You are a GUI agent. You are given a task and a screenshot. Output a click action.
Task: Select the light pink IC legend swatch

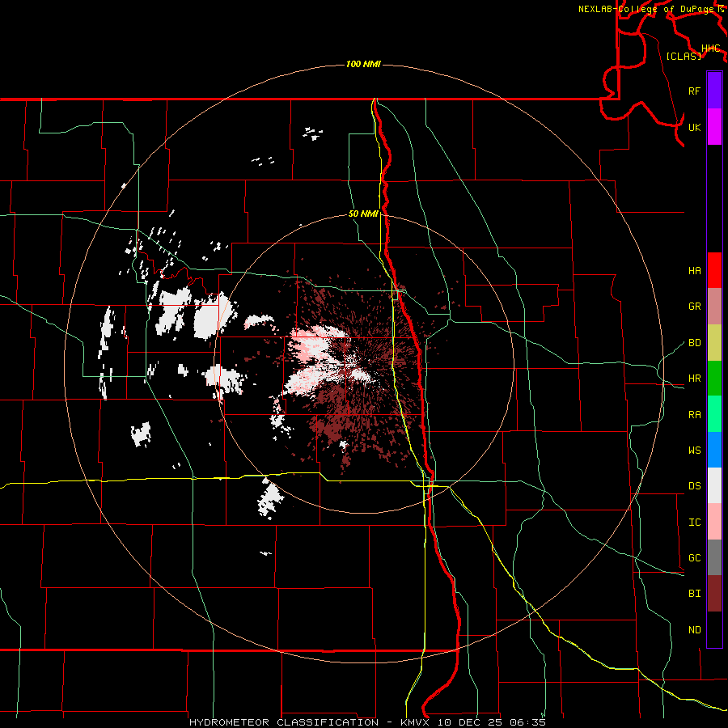(714, 522)
